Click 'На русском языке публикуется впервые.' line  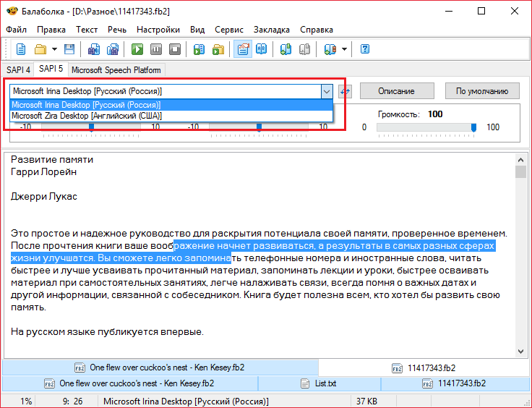(107, 331)
